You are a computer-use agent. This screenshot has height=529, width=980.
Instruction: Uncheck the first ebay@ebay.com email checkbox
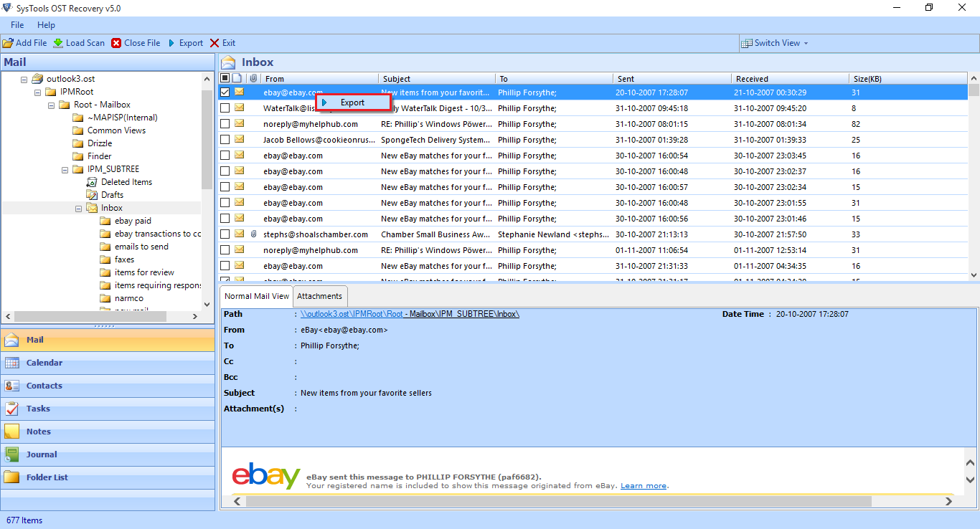point(225,92)
